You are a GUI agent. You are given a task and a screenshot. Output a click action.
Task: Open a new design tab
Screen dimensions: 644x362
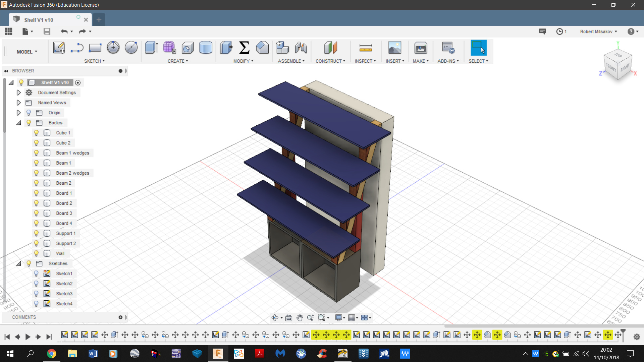point(99,20)
